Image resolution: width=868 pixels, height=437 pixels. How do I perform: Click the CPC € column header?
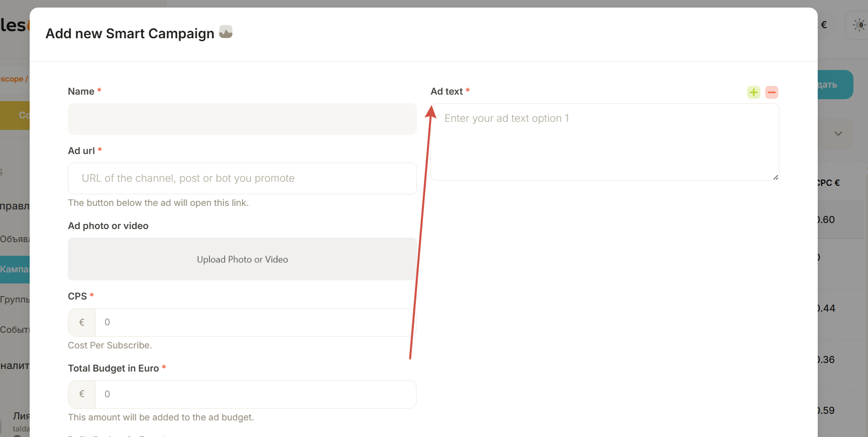[829, 183]
